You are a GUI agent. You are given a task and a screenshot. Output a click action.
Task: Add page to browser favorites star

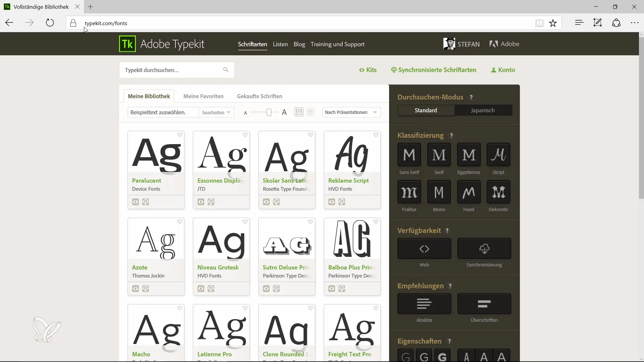coord(553,23)
